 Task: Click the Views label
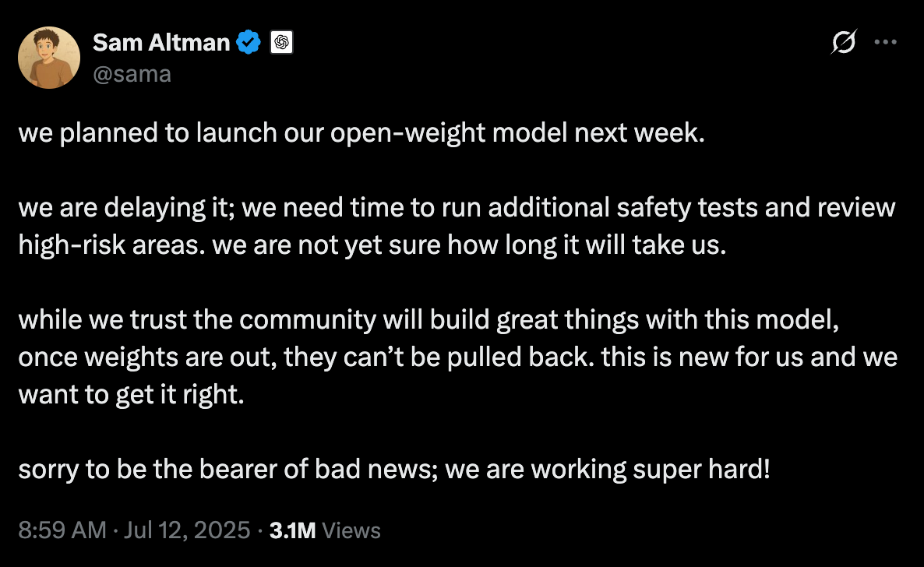pos(351,530)
